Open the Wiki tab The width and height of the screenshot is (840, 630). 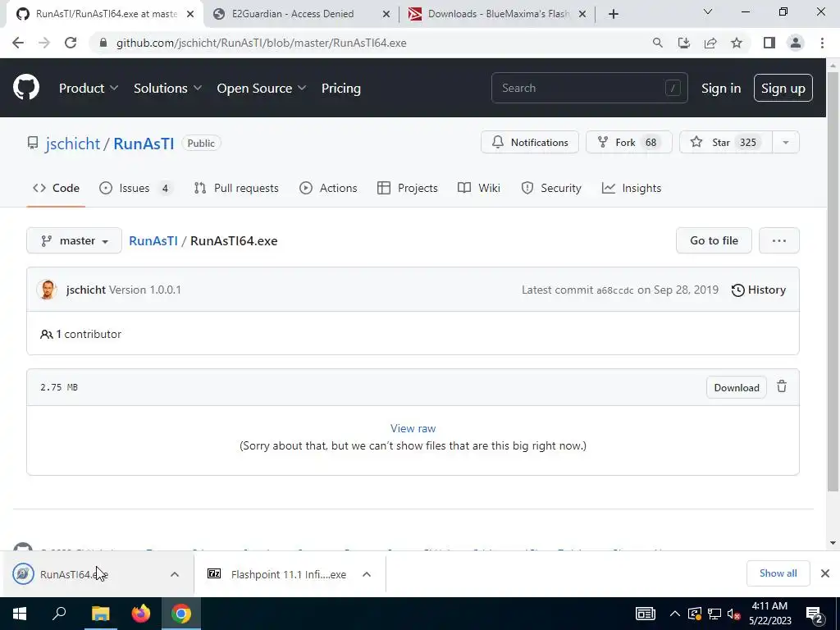click(x=479, y=188)
